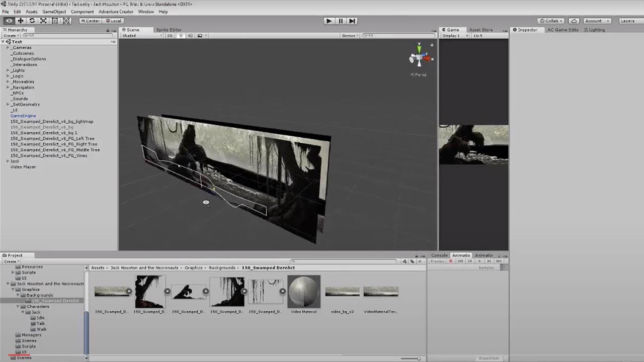The height and width of the screenshot is (362, 644).
Task: Go to next animation keyframe
Action: (x=489, y=261)
